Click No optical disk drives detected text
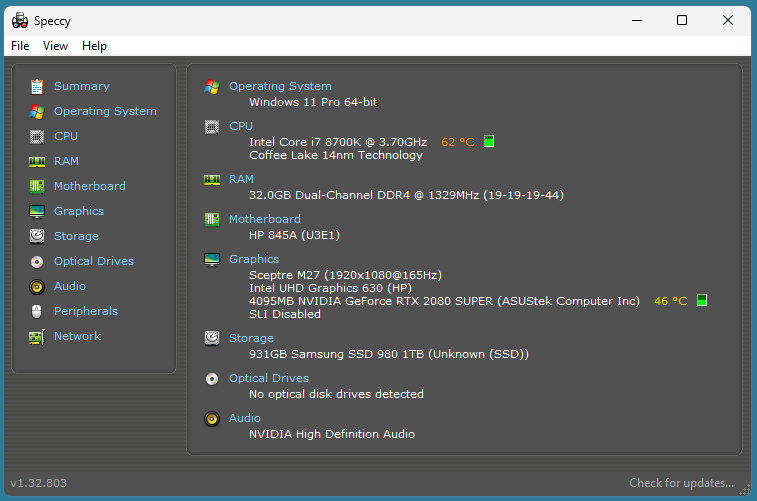The height and width of the screenshot is (501, 757). (336, 394)
